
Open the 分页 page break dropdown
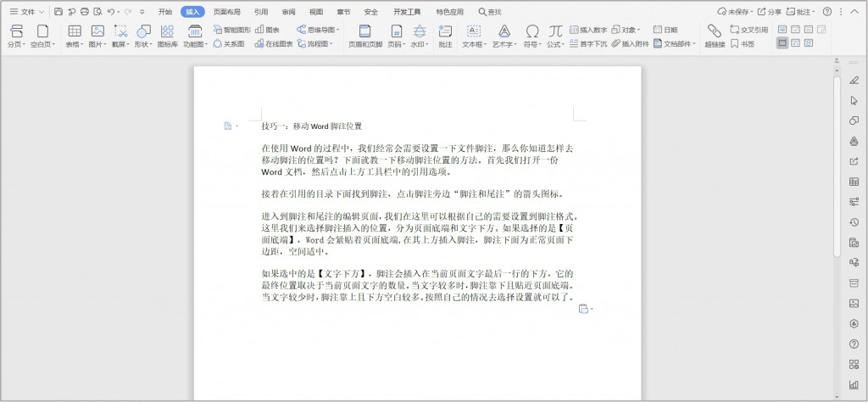pyautogui.click(x=17, y=36)
